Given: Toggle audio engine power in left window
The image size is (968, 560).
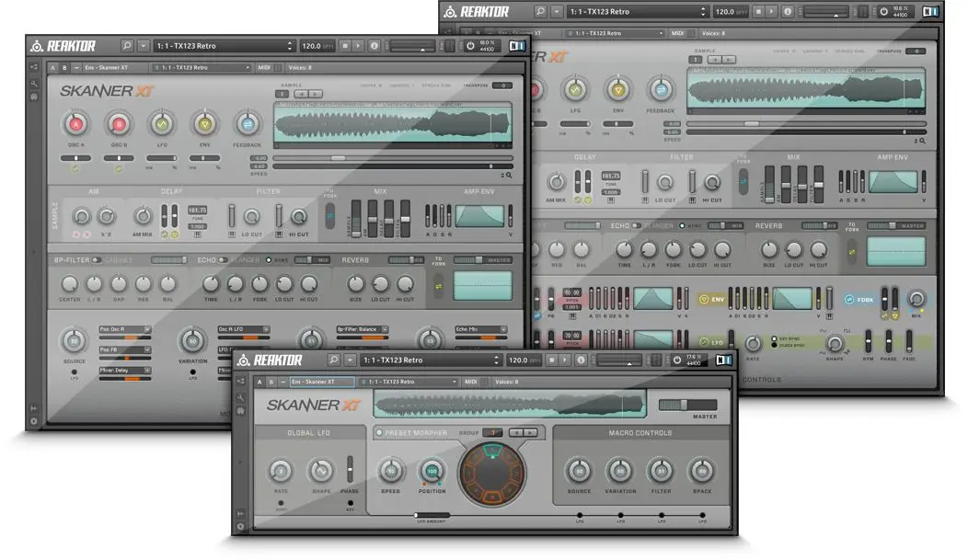Looking at the screenshot, I should click(470, 46).
